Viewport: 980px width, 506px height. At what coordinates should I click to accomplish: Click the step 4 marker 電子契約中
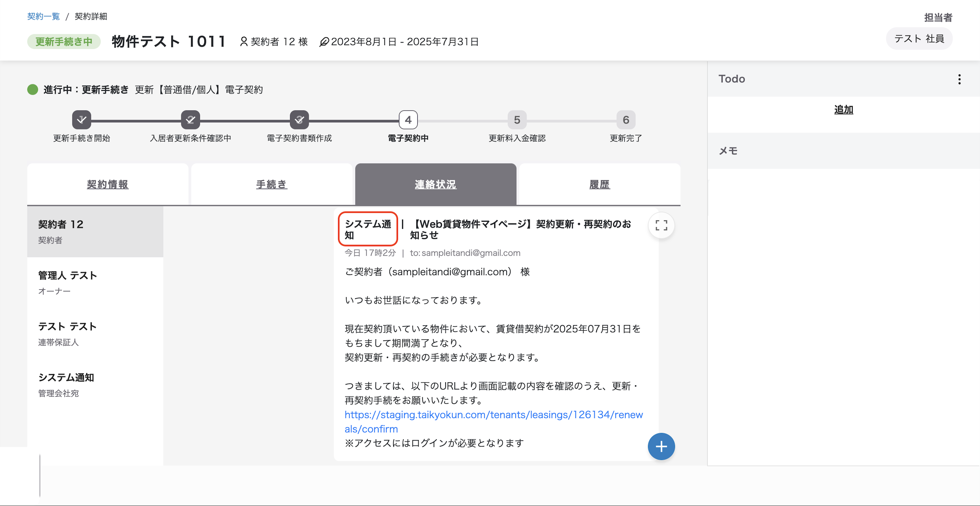pyautogui.click(x=408, y=120)
